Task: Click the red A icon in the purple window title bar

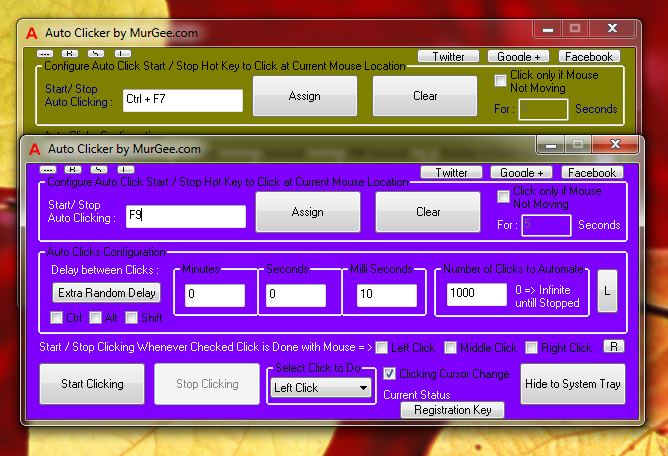Action: 35,149
